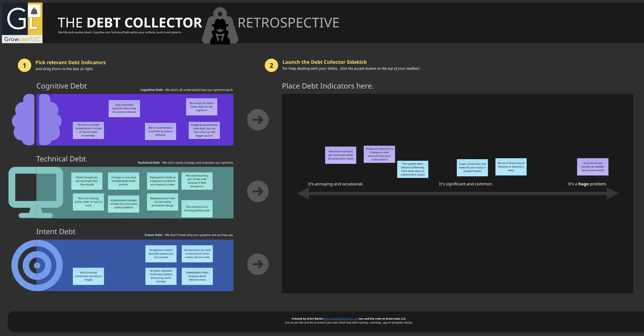Screen dimensions: 644x336
Task: Click 'Place Debt Indicators here.' heading
Action: [x=328, y=86]
